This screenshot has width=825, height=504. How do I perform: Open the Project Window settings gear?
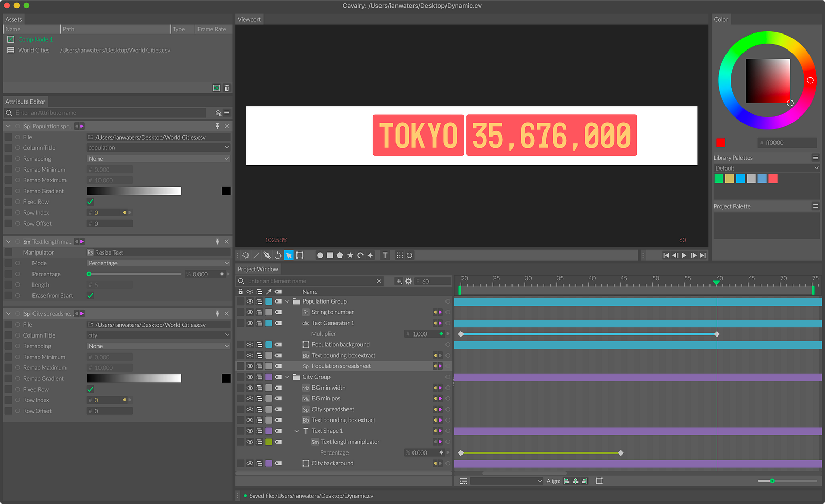coord(408,281)
